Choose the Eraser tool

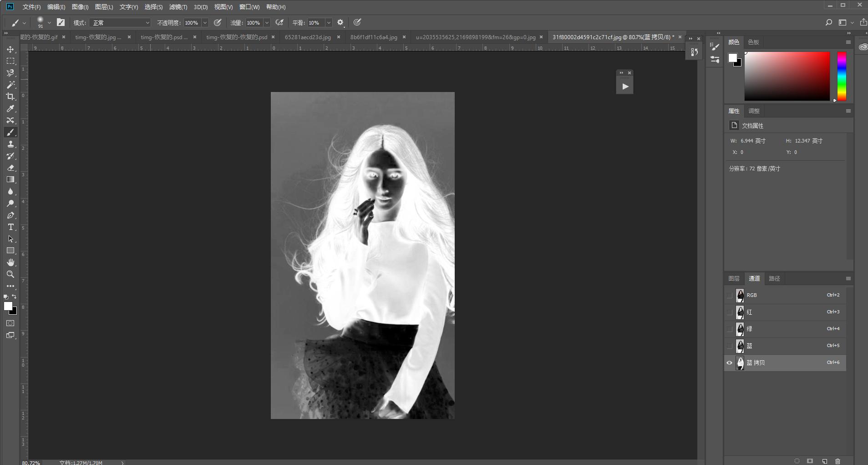click(x=10, y=168)
